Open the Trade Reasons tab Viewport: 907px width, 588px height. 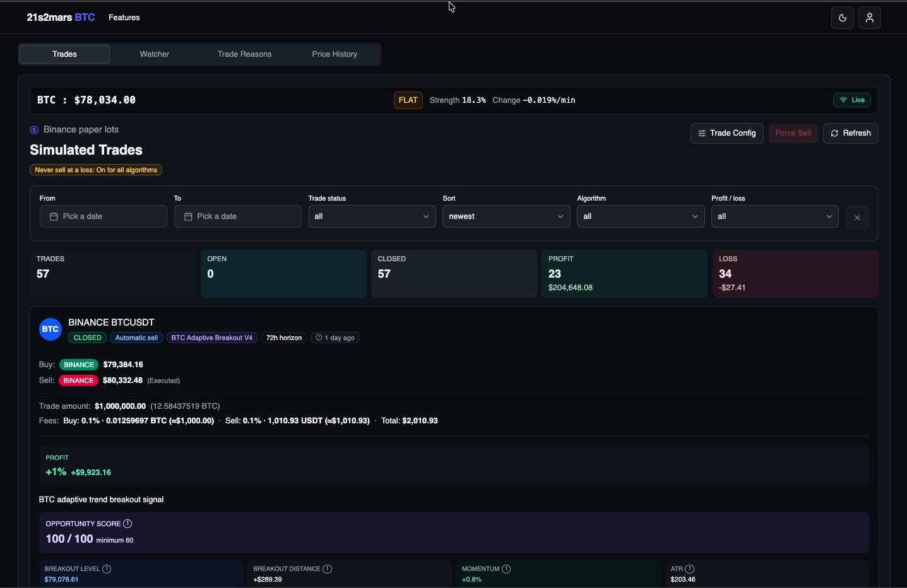(244, 54)
